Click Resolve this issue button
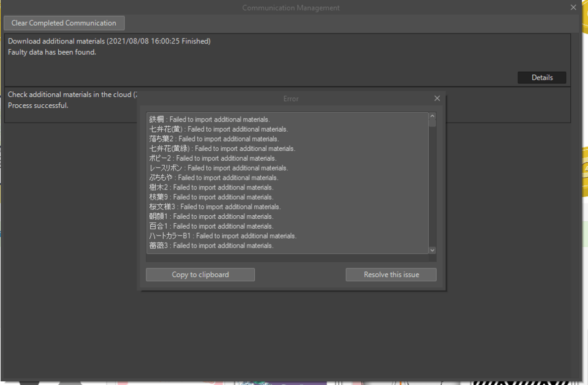The height and width of the screenshot is (385, 588). 391,274
